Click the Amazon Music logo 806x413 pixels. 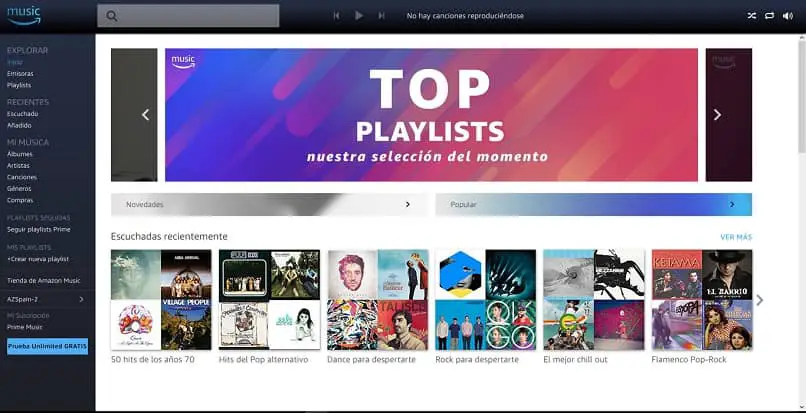[x=24, y=15]
